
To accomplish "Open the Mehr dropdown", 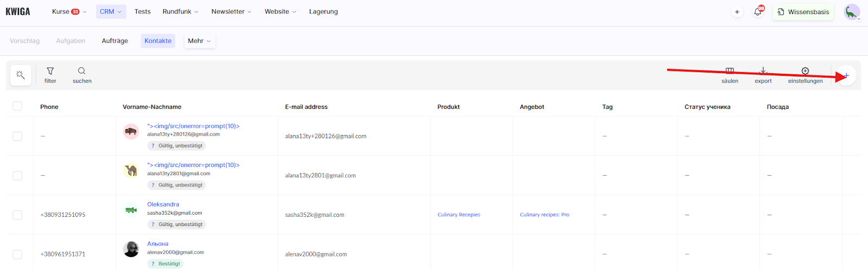I will point(199,41).
